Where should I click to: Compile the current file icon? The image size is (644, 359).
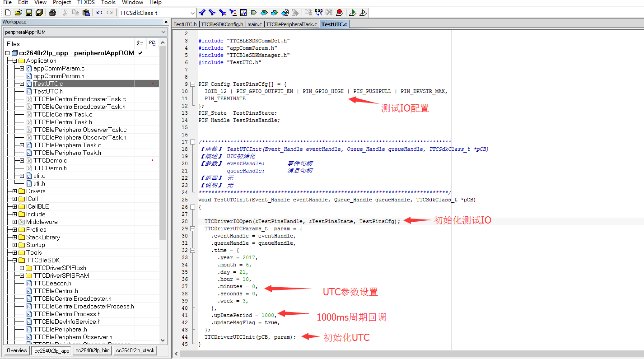pos(308,13)
